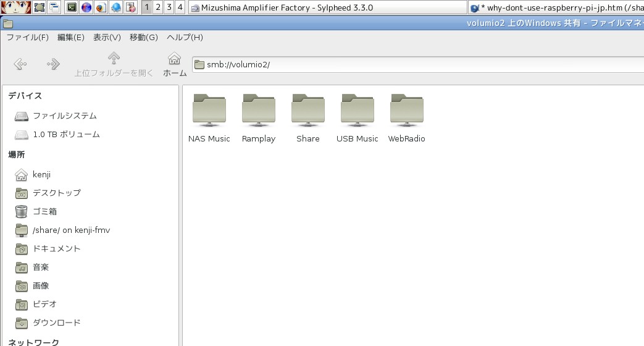
Task: Click the back navigation arrow
Action: [20, 64]
